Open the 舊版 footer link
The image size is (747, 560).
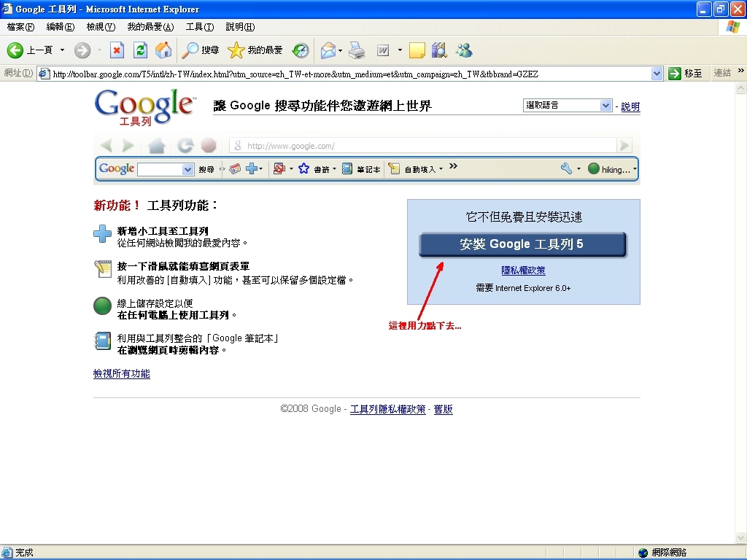pos(443,409)
